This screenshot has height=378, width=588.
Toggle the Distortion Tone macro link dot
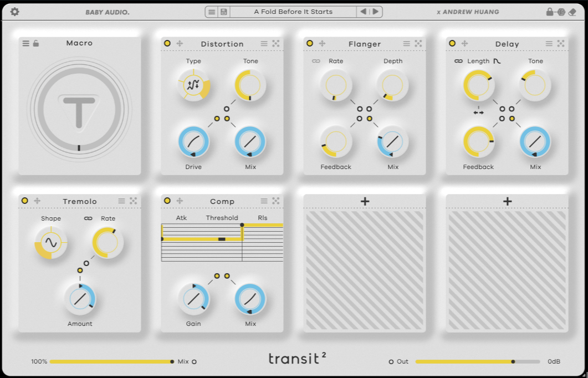[227, 109]
